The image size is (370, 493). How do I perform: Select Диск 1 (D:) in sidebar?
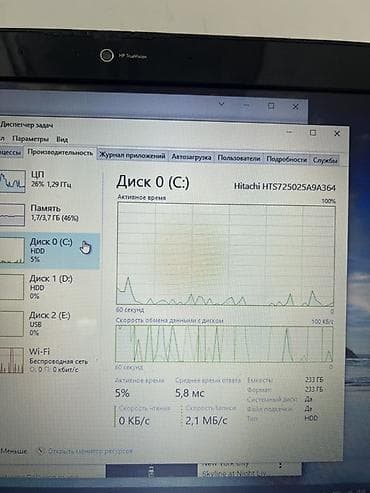tap(50, 287)
